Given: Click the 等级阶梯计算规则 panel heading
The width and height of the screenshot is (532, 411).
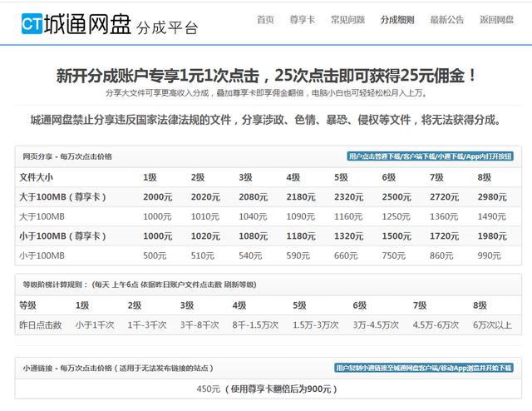Looking at the screenshot, I should 140,285.
